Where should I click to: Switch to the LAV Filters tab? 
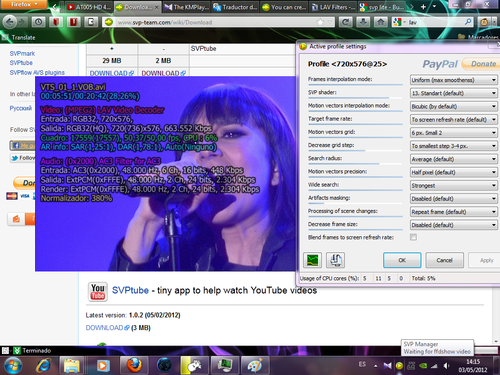tap(334, 7)
